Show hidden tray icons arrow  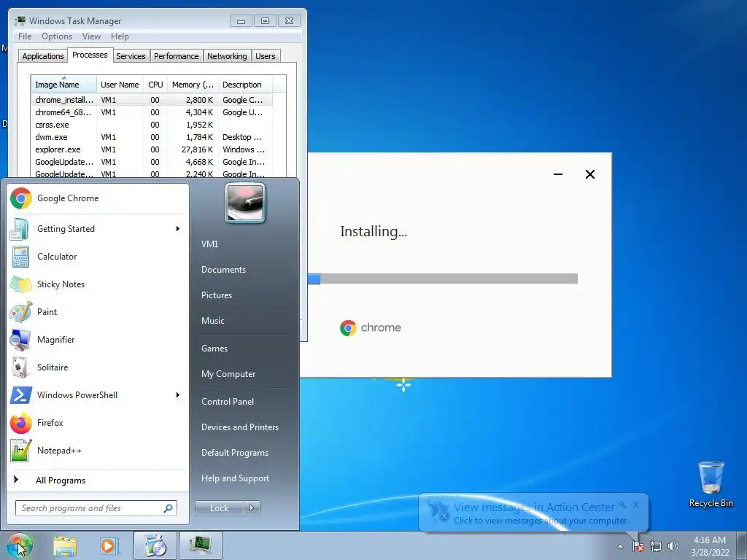click(620, 547)
